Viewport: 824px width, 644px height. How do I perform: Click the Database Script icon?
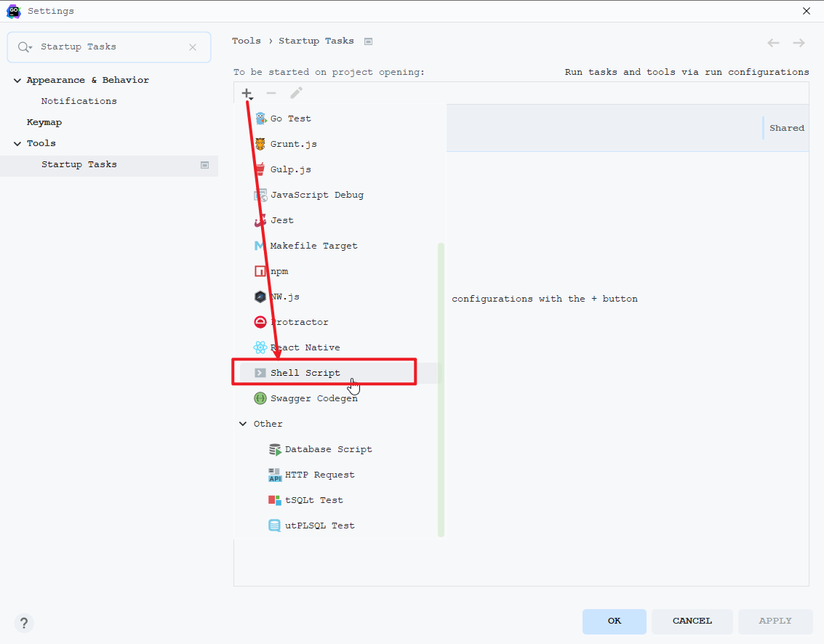tap(275, 450)
